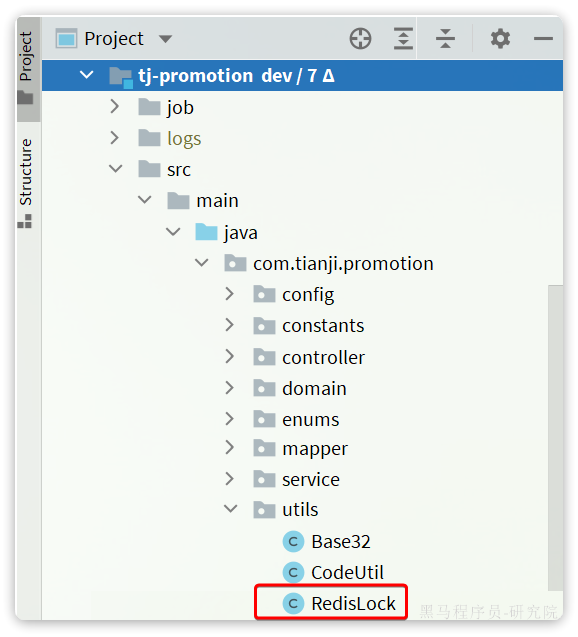Screen dimensions: 578x637
Task: Click the tree vertical scrollbar
Action: 555,438
